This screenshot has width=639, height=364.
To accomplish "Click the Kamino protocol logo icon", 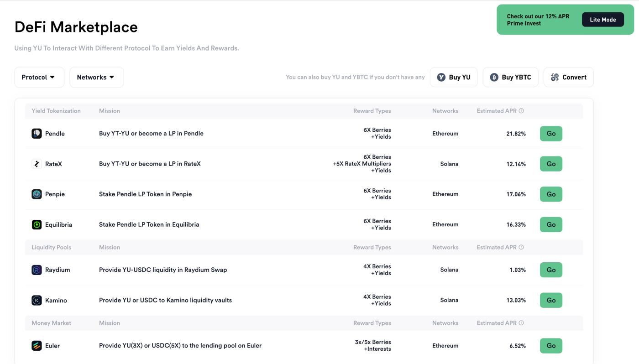I will click(37, 300).
